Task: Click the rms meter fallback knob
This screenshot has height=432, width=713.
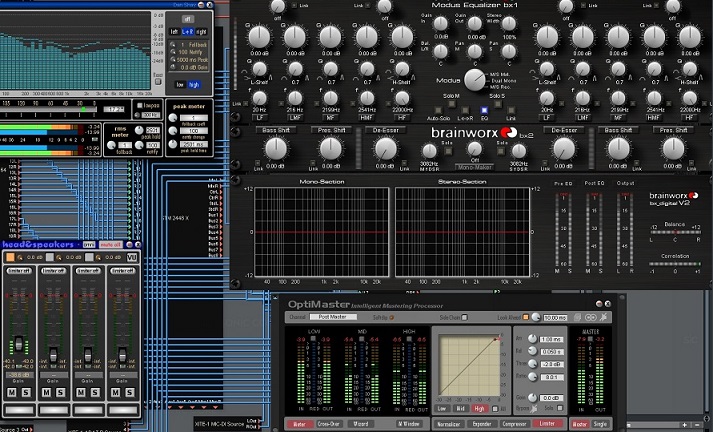Action: 111,145
